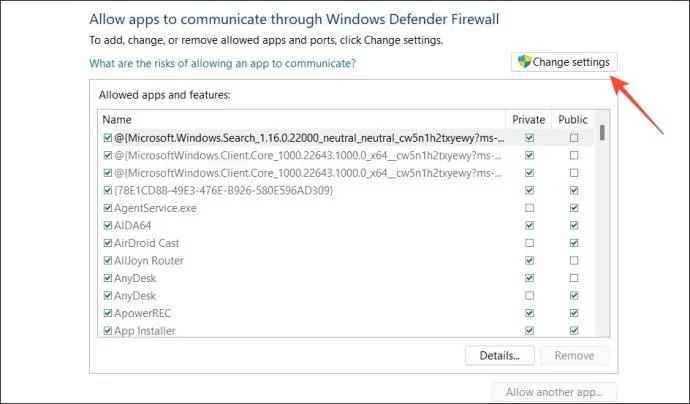The image size is (690, 404).
Task: Sort the list by the Name column header
Action: point(301,120)
